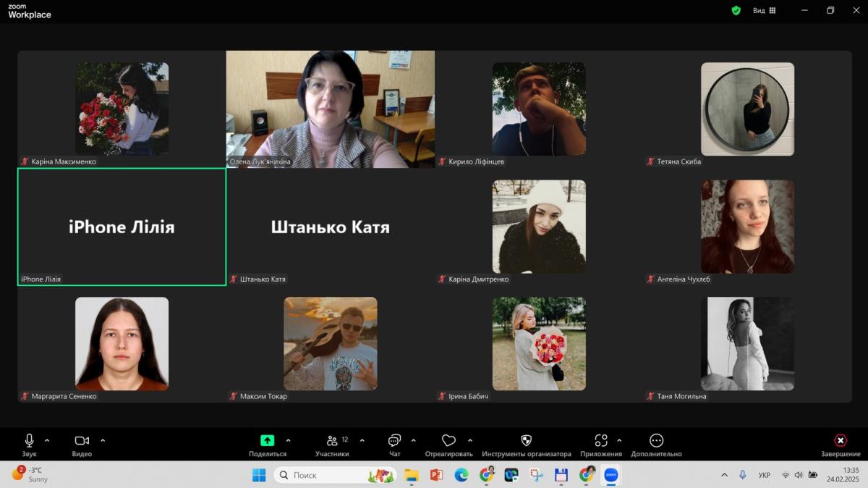Expand the share options arrow beside Поделиться

289,440
